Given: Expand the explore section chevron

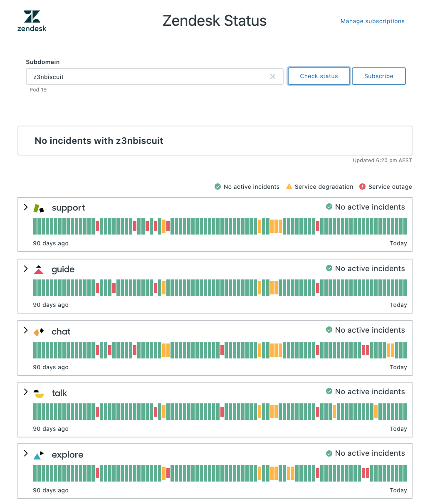Looking at the screenshot, I should 26,453.
